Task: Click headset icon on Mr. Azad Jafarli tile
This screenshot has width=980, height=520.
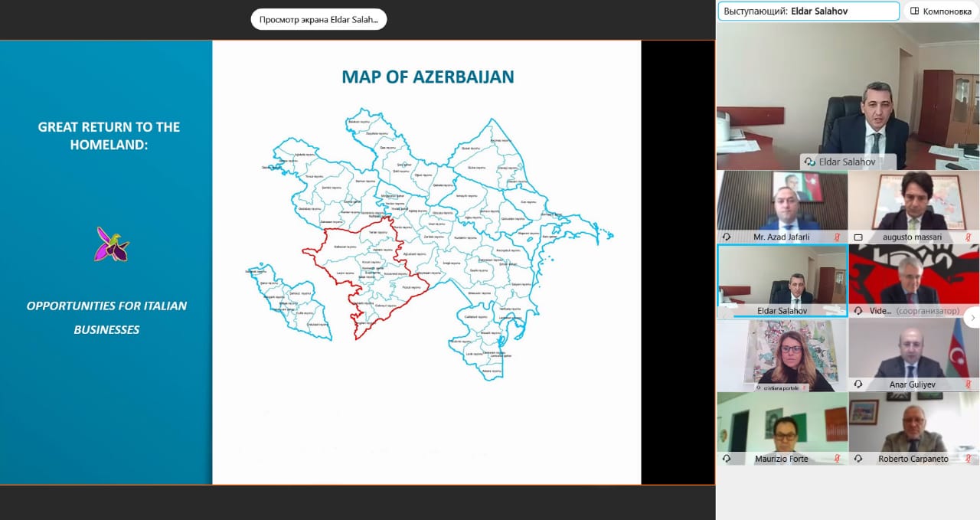Action: pyautogui.click(x=727, y=237)
